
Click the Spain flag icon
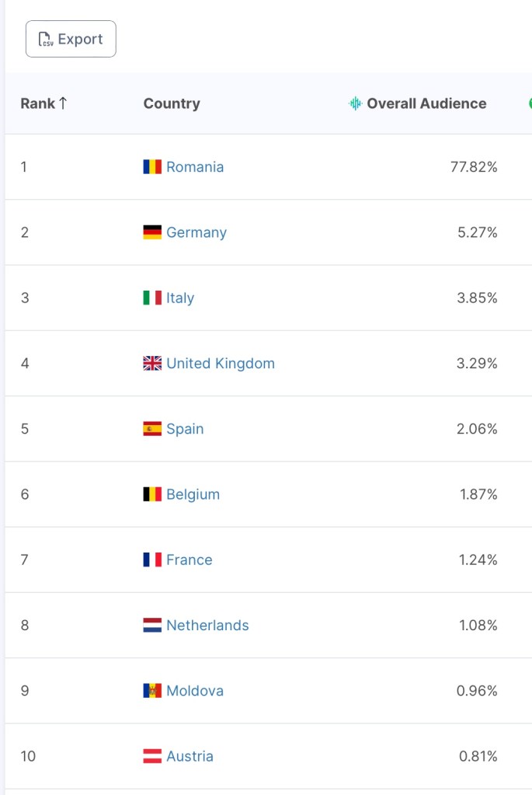point(152,429)
